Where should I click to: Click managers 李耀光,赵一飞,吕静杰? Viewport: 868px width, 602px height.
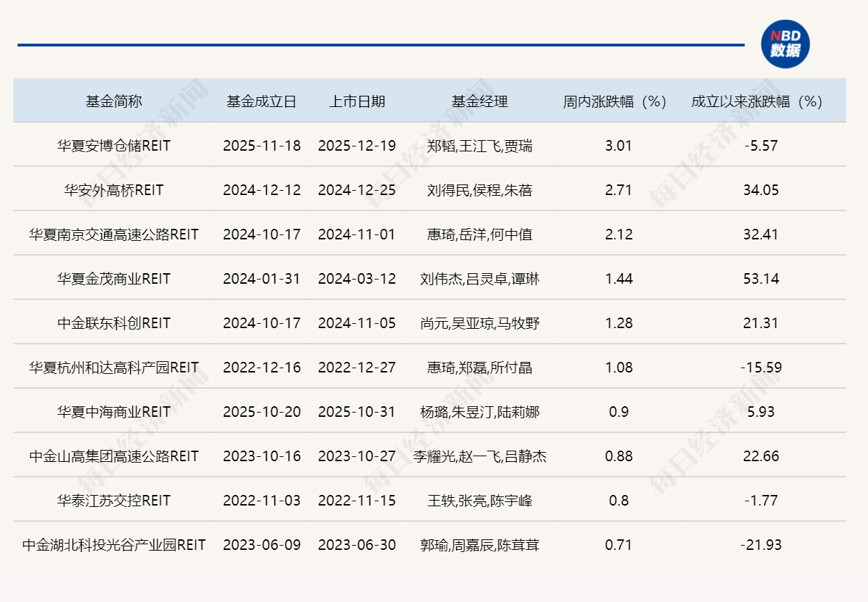(x=479, y=456)
